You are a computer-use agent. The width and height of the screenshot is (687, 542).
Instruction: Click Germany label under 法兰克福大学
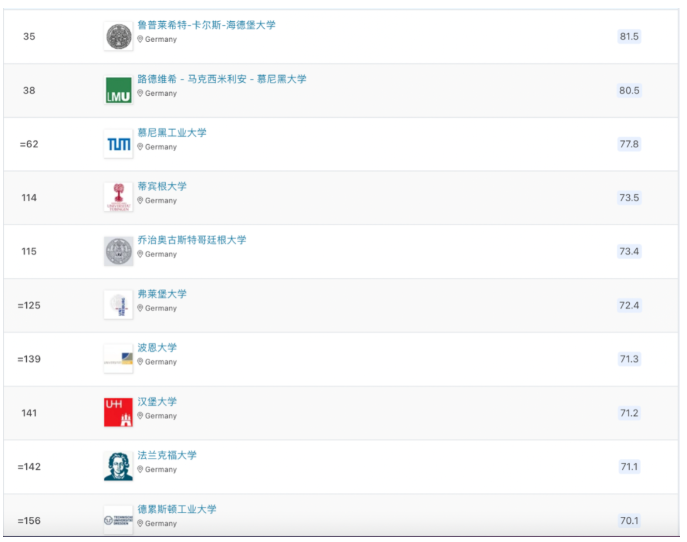tap(161, 469)
